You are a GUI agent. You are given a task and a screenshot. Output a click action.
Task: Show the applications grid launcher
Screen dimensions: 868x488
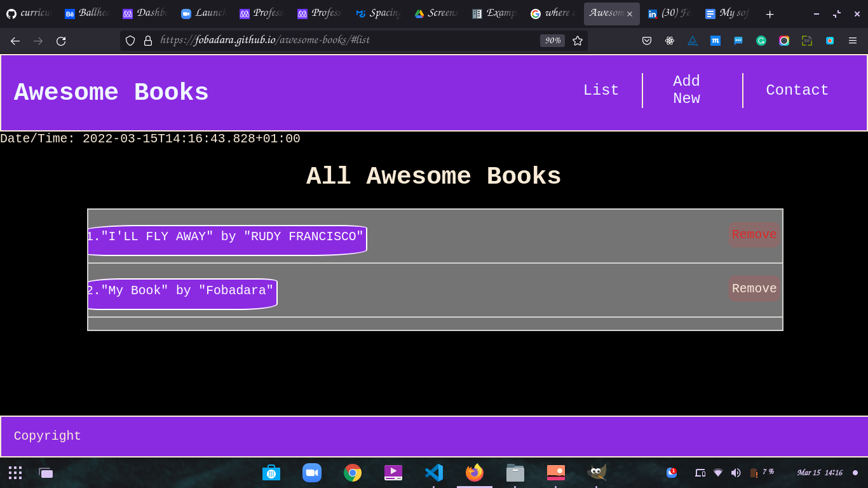[15, 473]
